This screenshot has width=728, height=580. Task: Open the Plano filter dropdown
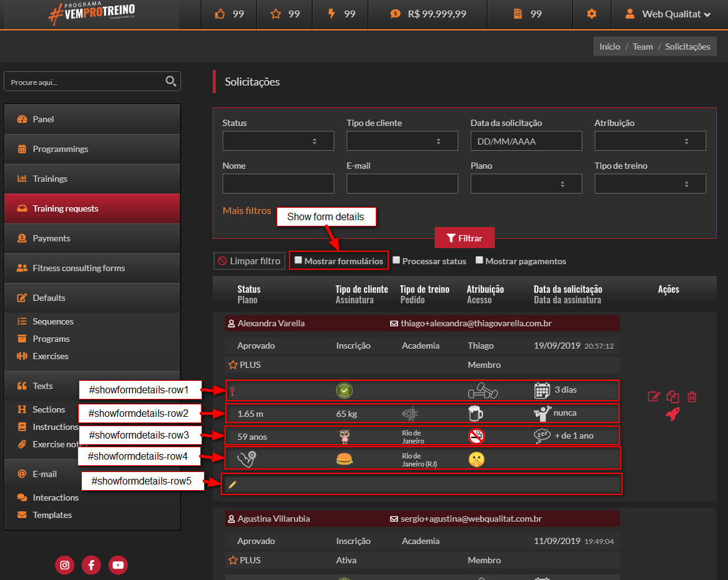(x=526, y=184)
